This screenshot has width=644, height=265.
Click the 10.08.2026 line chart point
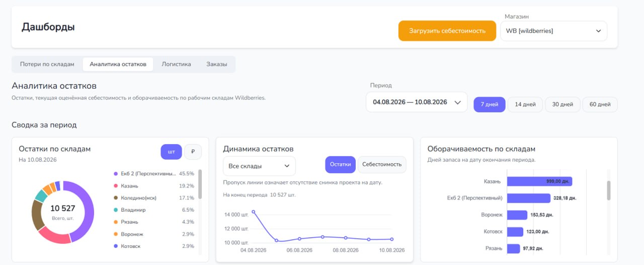tap(392, 239)
